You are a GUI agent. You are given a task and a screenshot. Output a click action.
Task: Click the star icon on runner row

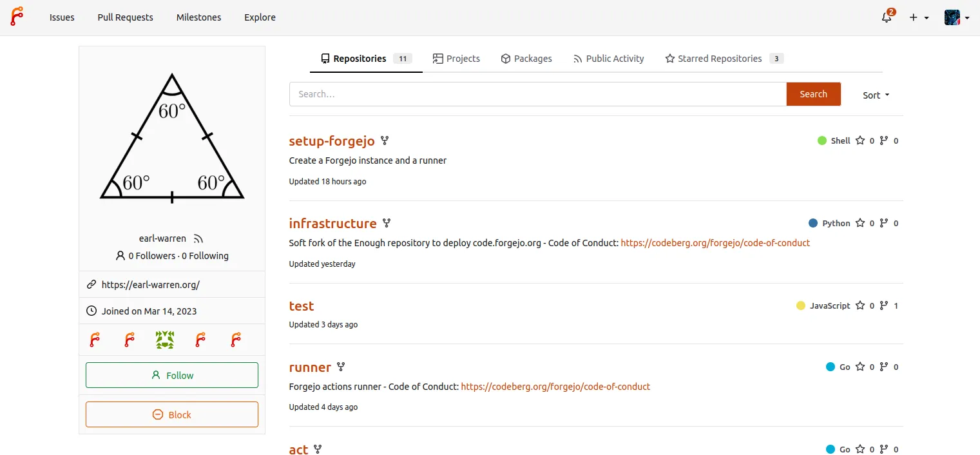(x=860, y=367)
